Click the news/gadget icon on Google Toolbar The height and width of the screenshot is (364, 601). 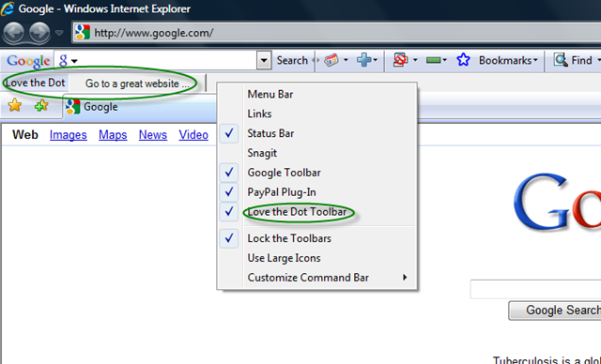tap(331, 60)
